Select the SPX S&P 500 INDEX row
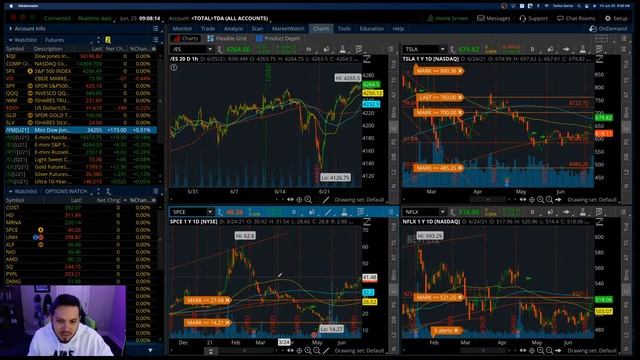The height and width of the screenshot is (360, 640). tap(81, 71)
